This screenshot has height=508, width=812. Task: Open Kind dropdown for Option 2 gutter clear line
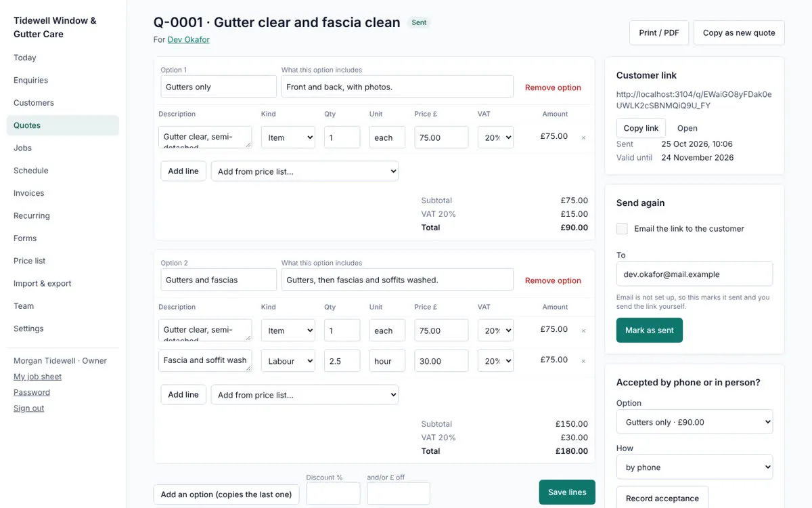tap(288, 331)
